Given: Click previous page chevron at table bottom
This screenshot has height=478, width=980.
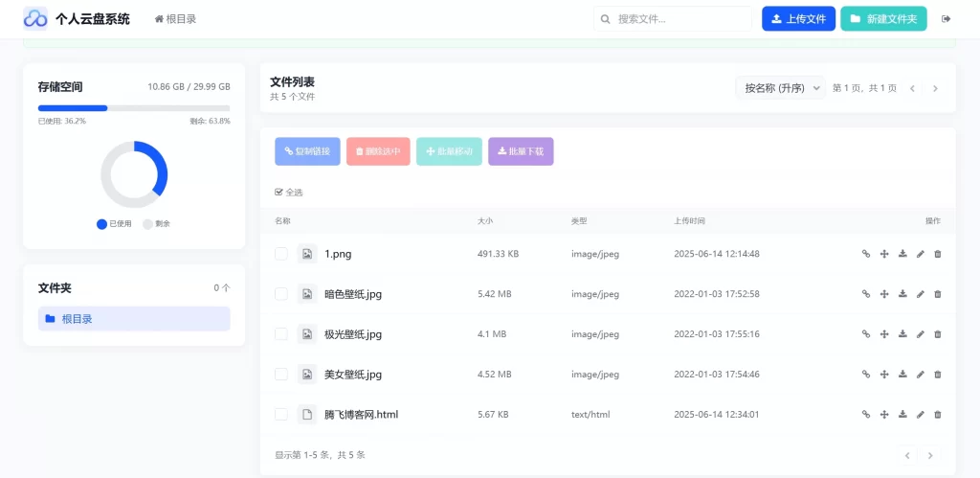Looking at the screenshot, I should tap(907, 455).
